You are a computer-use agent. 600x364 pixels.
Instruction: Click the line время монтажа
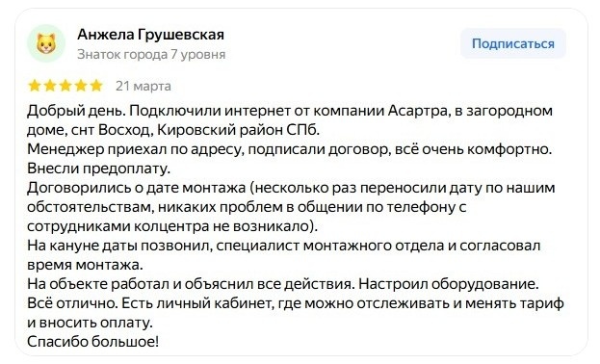tap(85, 265)
